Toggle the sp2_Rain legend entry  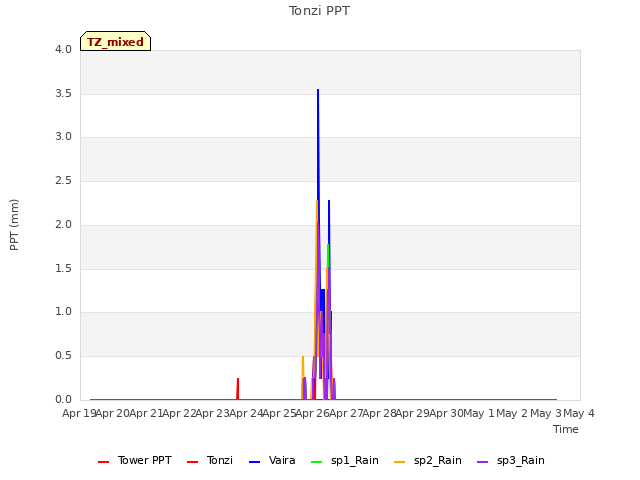(428, 460)
